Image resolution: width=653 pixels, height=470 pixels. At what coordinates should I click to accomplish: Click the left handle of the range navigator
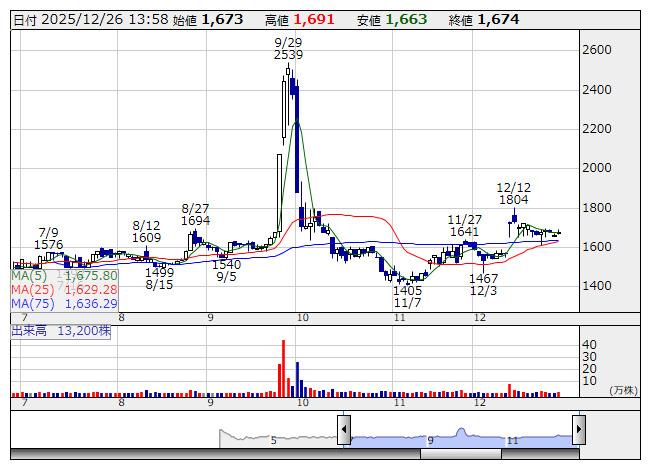click(x=344, y=430)
